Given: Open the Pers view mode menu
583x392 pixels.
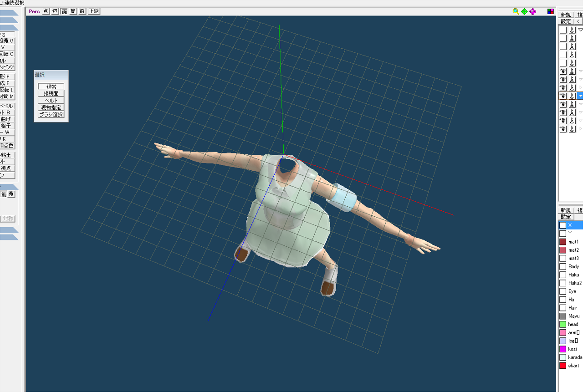Looking at the screenshot, I should 34,11.
